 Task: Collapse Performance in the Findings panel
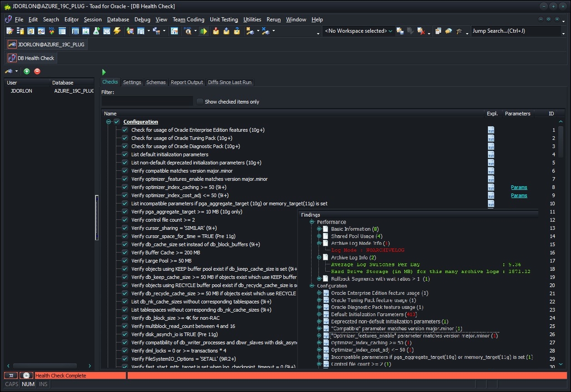311,222
